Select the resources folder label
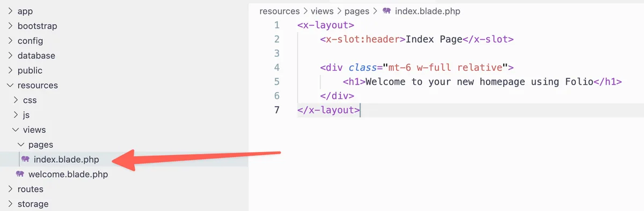644x211 pixels. tap(38, 85)
